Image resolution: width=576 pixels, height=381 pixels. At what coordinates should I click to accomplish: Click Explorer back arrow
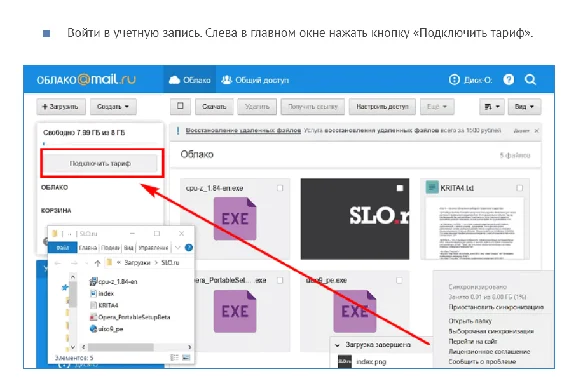point(58,263)
